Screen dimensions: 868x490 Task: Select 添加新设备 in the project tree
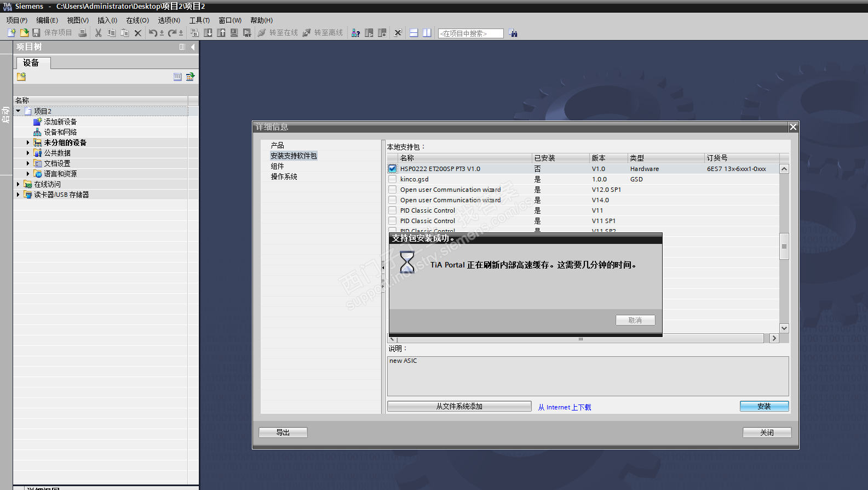(60, 122)
